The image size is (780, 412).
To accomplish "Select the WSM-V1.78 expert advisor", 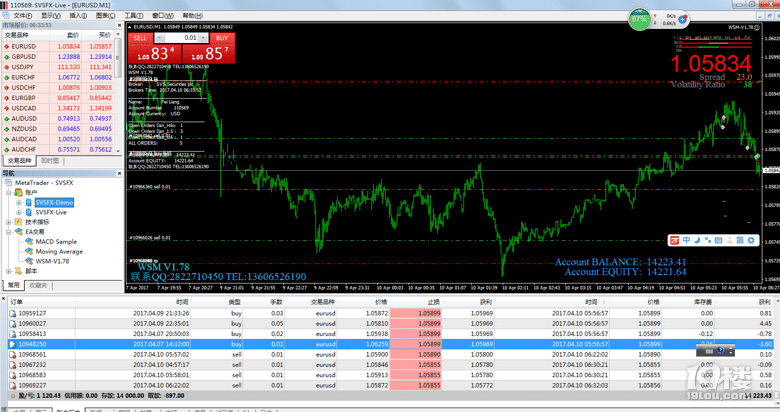I will click(52, 261).
